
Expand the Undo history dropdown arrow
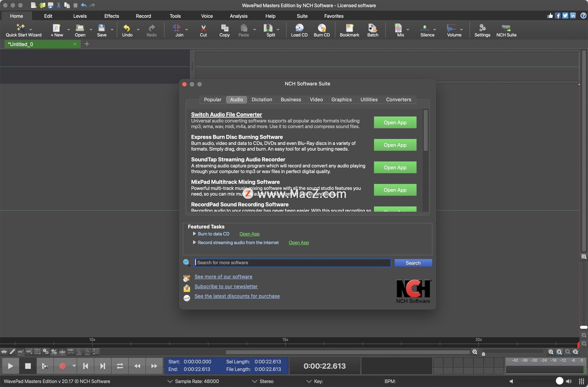click(138, 29)
